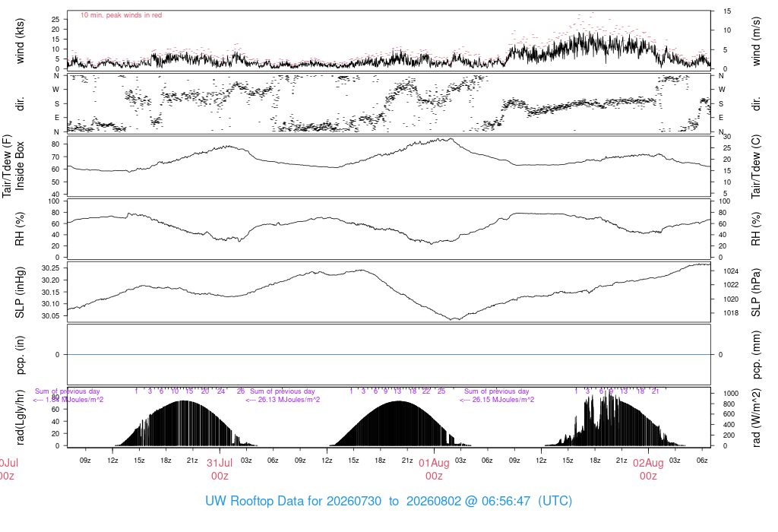Click the pcp. (in) axis label
The image size is (778, 532).
point(20,355)
